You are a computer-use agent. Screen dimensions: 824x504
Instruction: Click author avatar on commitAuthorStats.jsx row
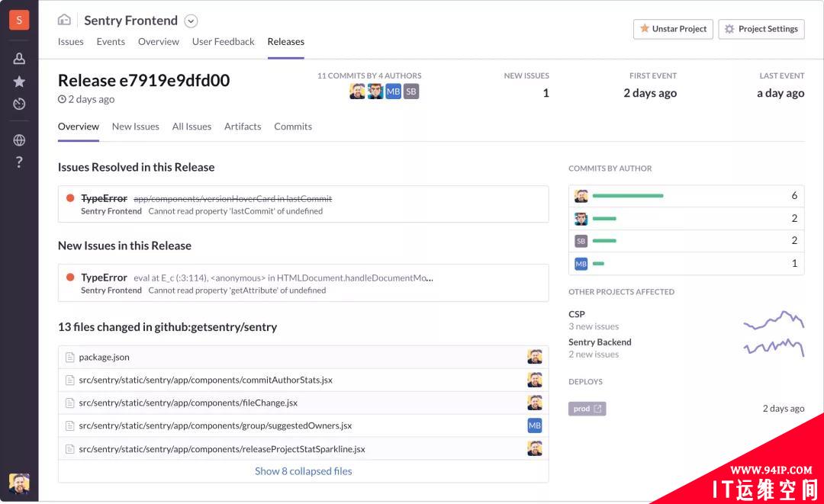tap(534, 380)
